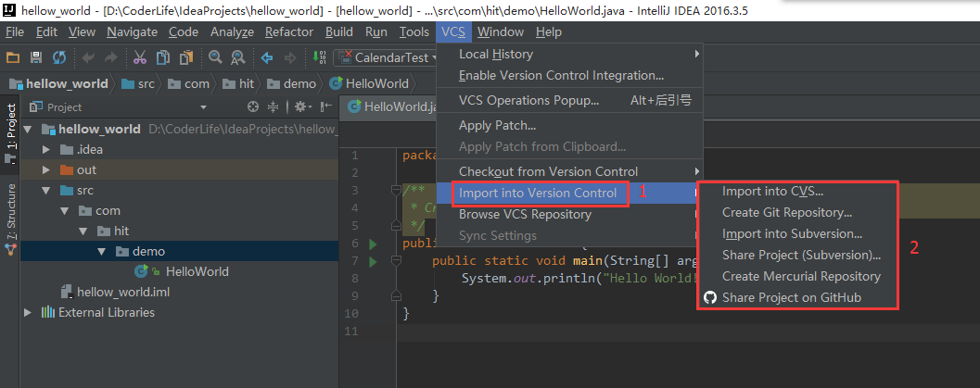980x388 pixels.
Task: Open the Refactor menu
Action: click(289, 31)
